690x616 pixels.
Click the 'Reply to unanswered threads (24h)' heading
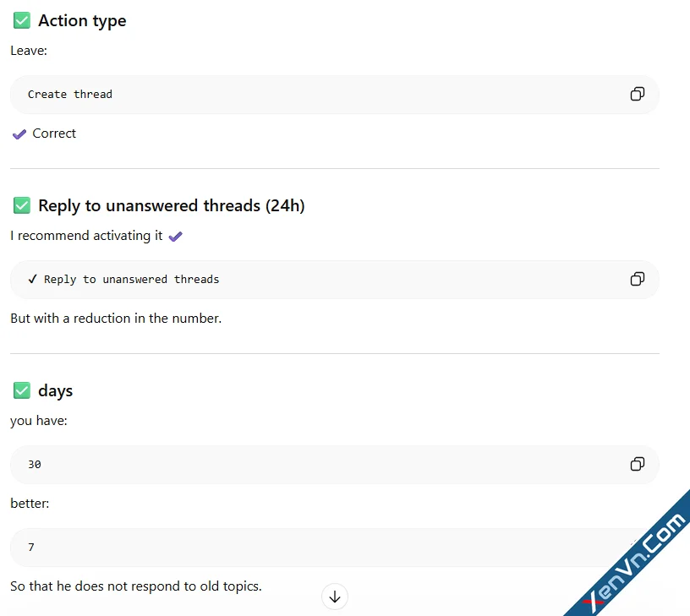coord(172,206)
